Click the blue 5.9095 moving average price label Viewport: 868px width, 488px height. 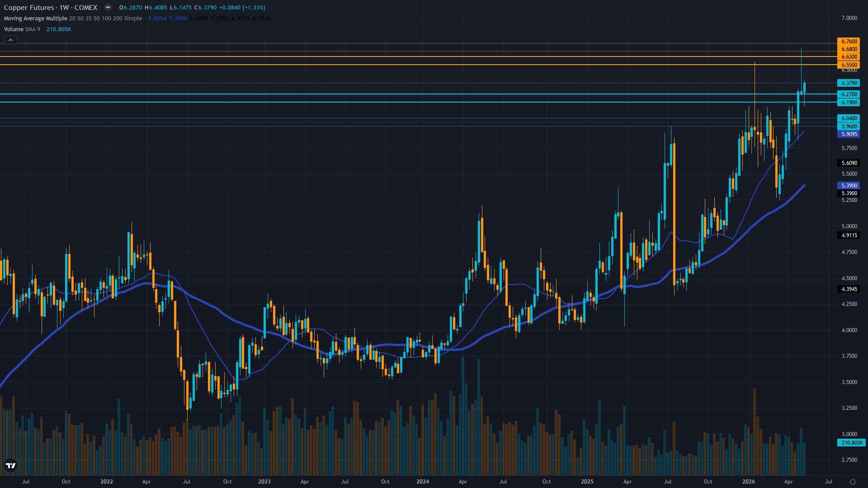point(849,134)
